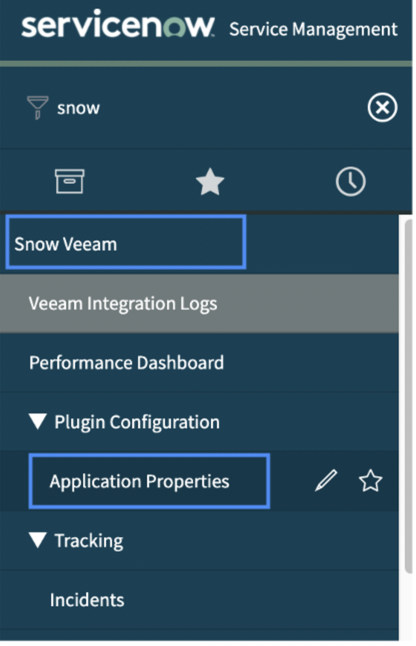416x646 pixels.
Task: Open history with the clock tab icon
Action: (351, 182)
